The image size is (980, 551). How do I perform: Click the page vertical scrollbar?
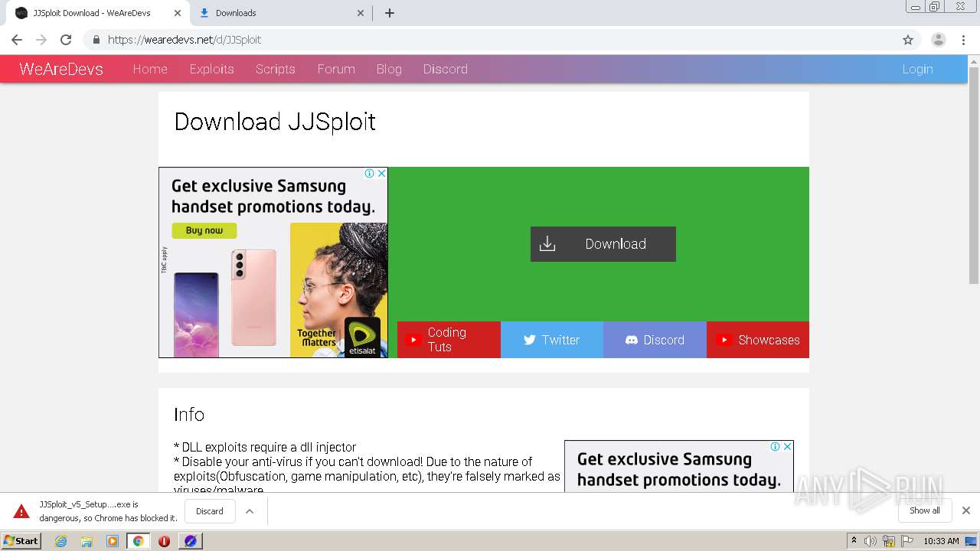[x=974, y=176]
